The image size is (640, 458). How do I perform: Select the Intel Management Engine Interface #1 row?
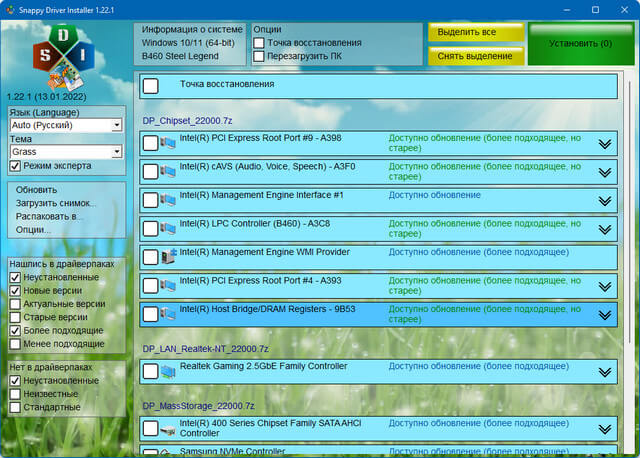pyautogui.click(x=378, y=200)
